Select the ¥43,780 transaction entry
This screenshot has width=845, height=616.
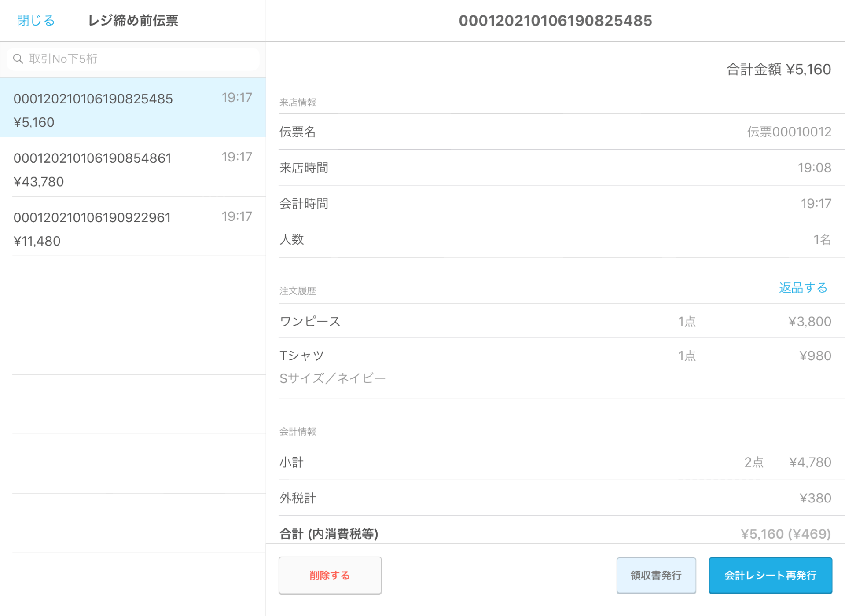point(132,169)
